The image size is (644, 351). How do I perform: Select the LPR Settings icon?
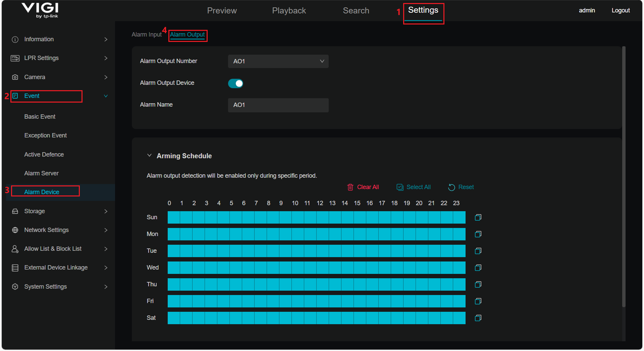point(15,58)
